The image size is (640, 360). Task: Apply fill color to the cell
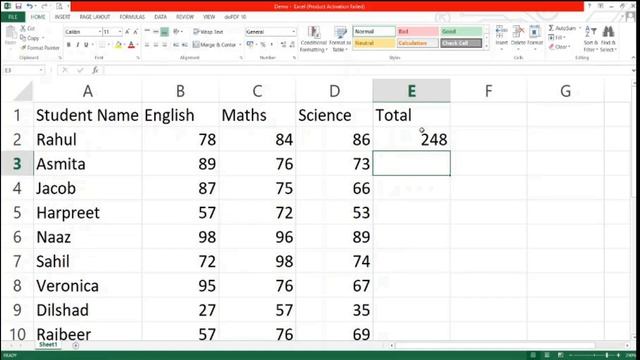tap(118, 44)
